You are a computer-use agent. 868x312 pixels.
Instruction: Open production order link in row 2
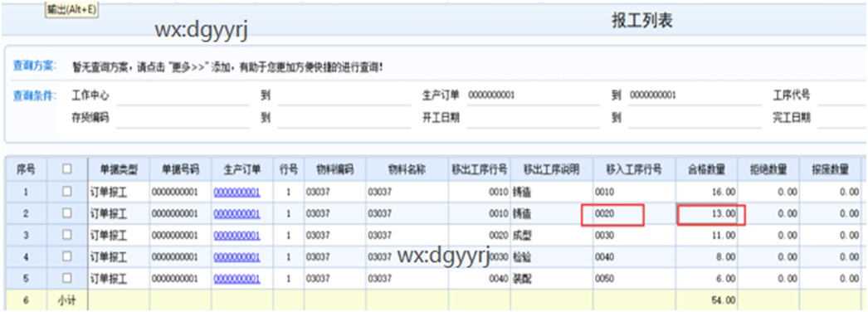point(237,213)
